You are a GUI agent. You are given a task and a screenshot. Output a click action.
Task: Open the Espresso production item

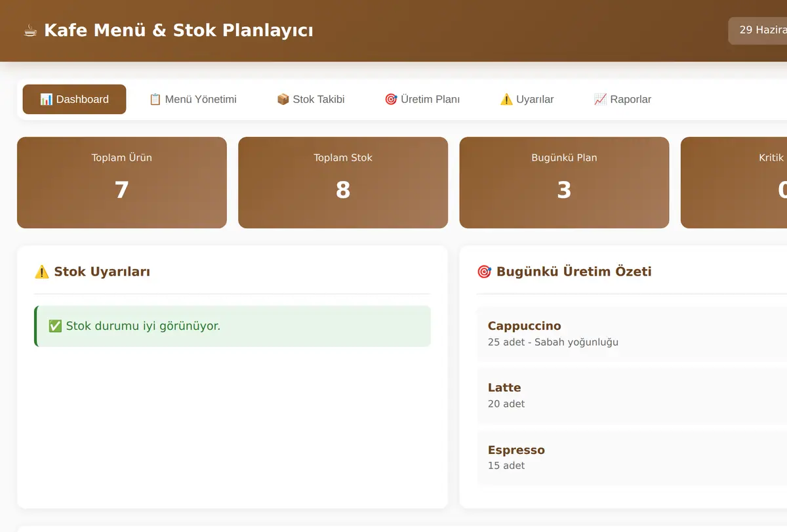[632, 457]
